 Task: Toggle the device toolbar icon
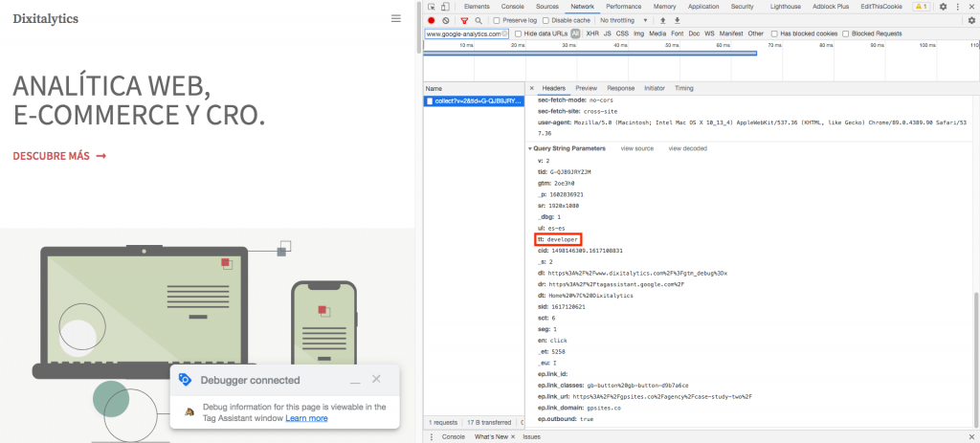point(446,7)
